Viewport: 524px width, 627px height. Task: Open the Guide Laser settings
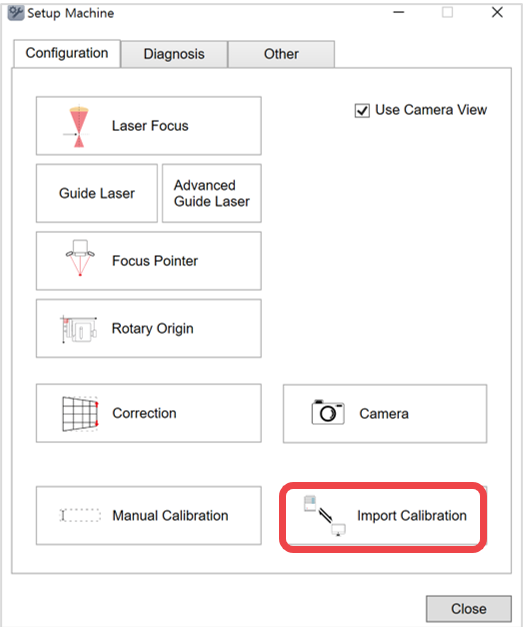pos(97,193)
